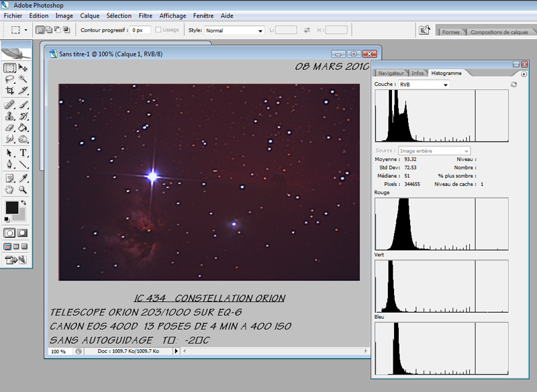Click the black foreground color swatch
The height and width of the screenshot is (392, 537).
point(11,208)
